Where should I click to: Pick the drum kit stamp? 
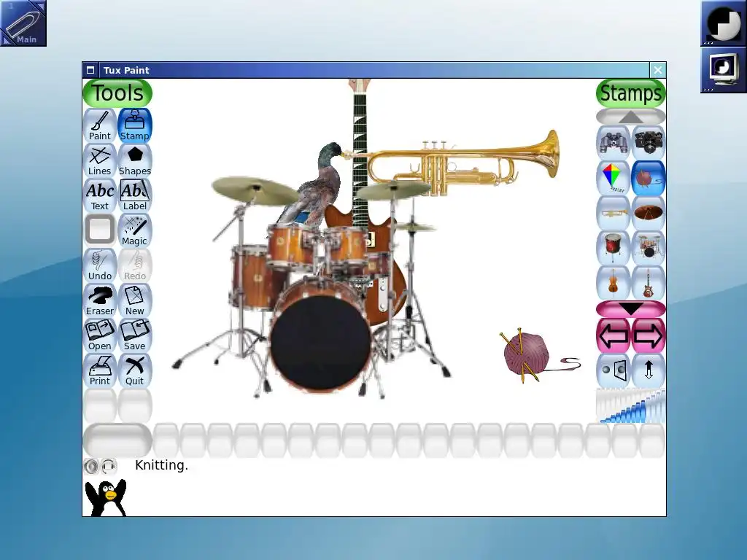click(x=649, y=248)
